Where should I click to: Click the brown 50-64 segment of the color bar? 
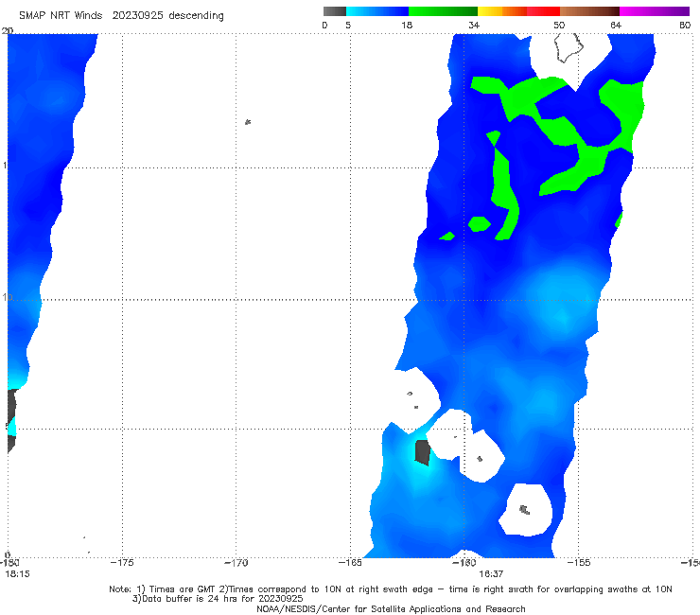589,11
